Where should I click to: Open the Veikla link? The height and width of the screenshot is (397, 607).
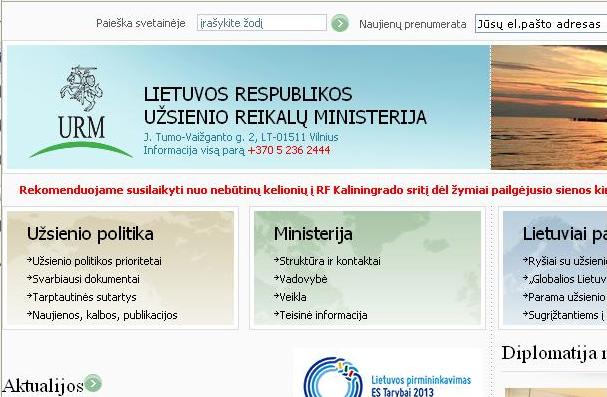[290, 297]
